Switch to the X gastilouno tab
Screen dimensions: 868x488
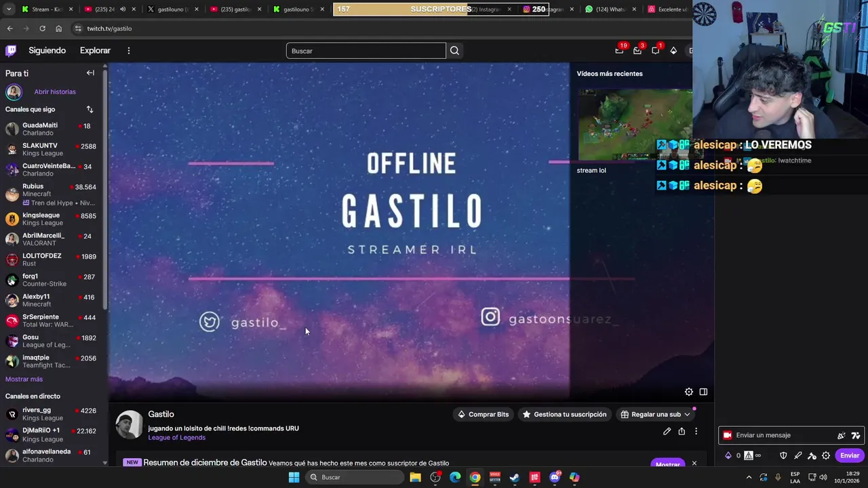174,9
